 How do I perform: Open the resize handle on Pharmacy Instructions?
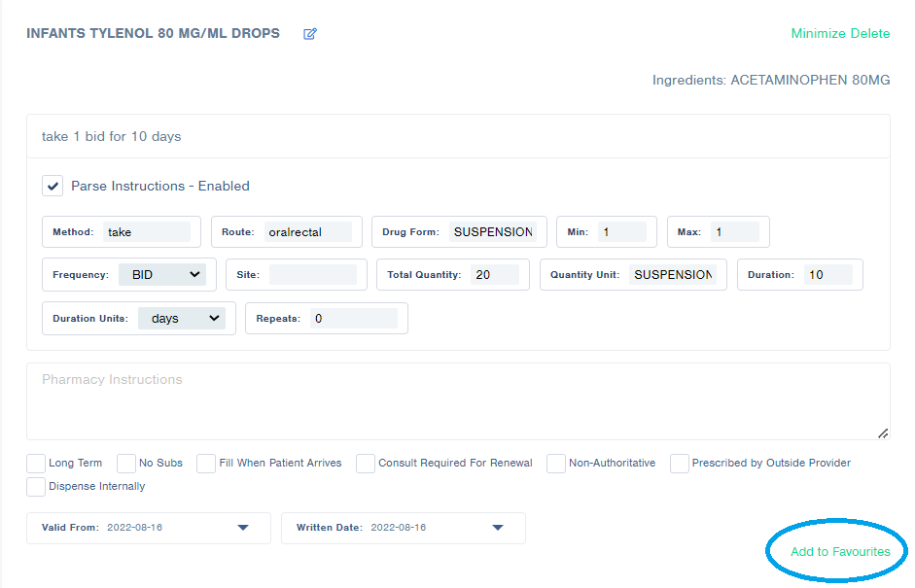point(881,432)
